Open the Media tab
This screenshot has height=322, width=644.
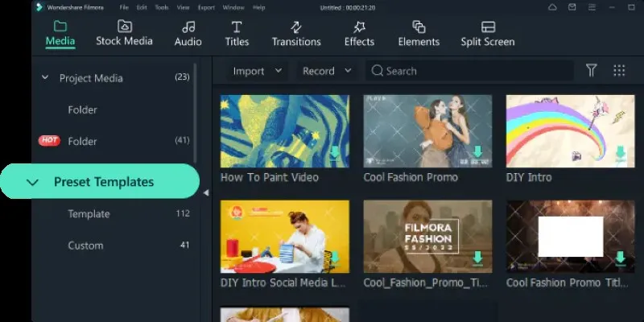coord(60,34)
